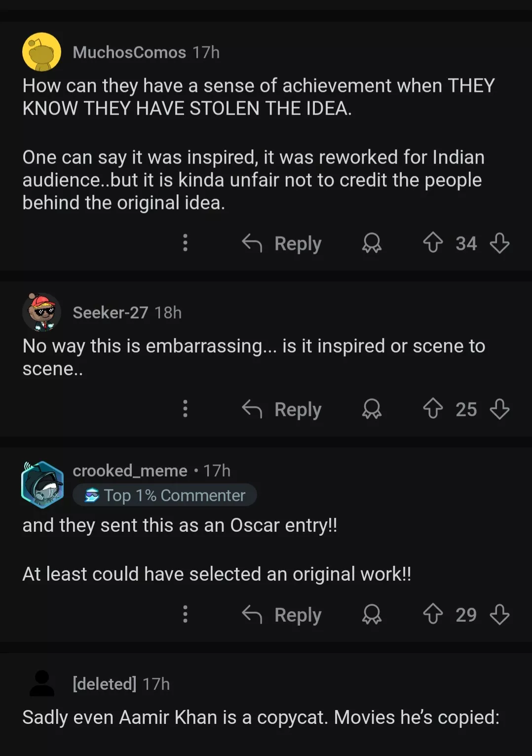Viewport: 532px width, 756px height.
Task: Give award to MuchosComos's comment
Action: click(x=372, y=243)
